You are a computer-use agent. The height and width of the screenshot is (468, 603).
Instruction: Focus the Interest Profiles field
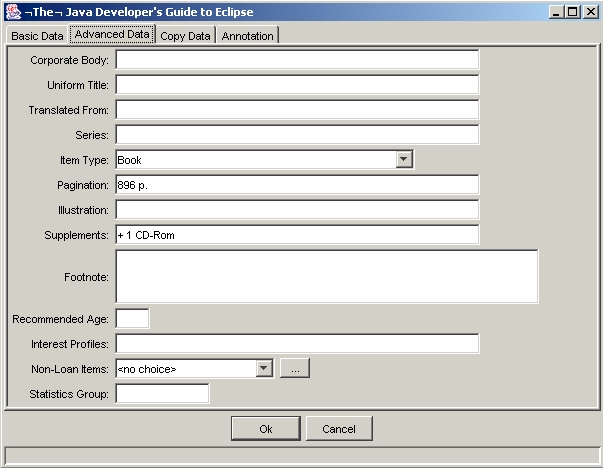pyautogui.click(x=297, y=344)
